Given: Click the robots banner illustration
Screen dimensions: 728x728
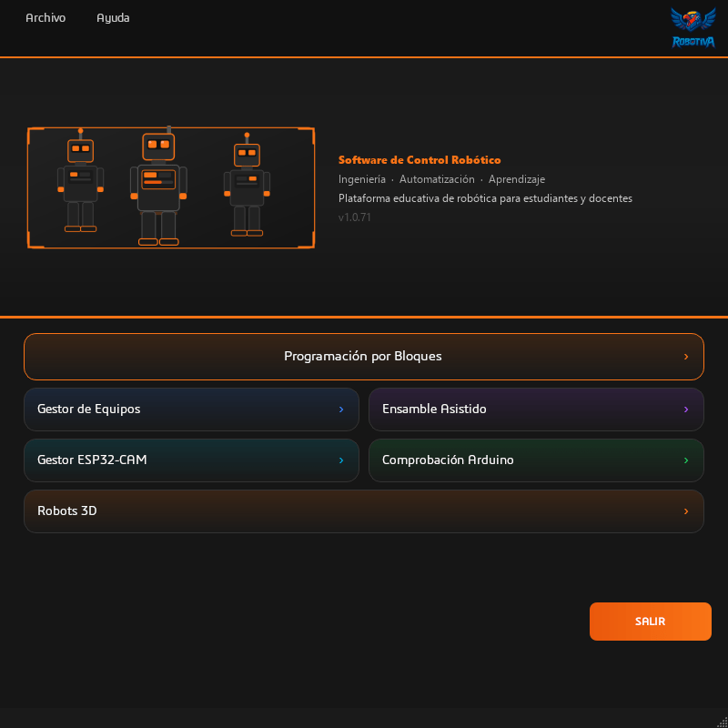Looking at the screenshot, I should pyautogui.click(x=171, y=187).
